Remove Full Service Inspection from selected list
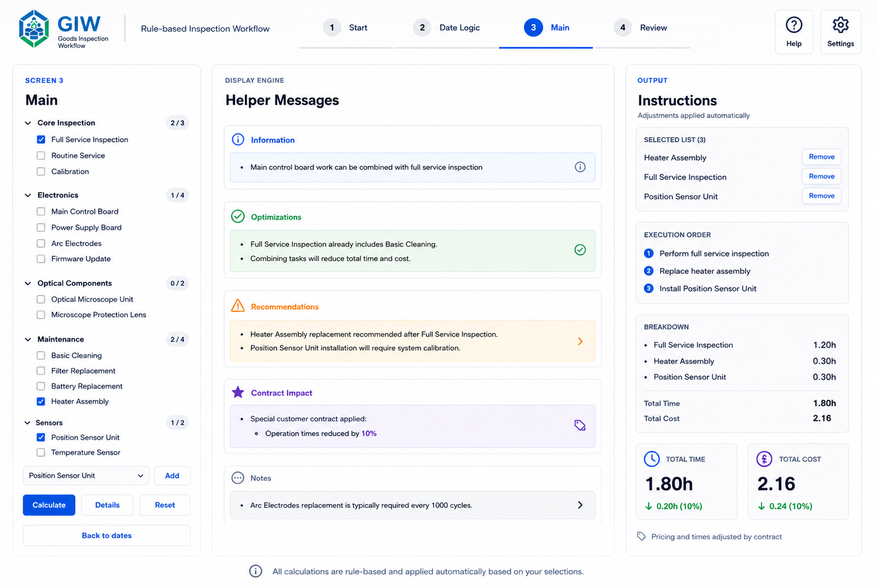The image size is (878, 588). 821,177
